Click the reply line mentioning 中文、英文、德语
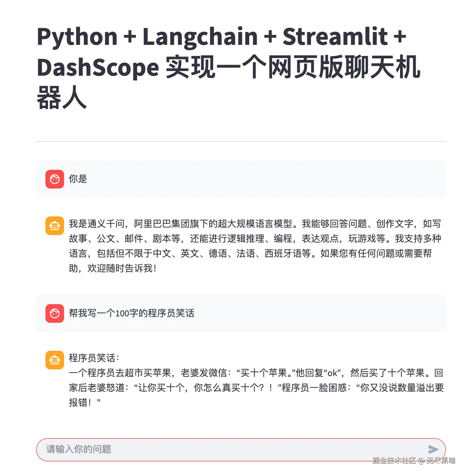 point(250,253)
